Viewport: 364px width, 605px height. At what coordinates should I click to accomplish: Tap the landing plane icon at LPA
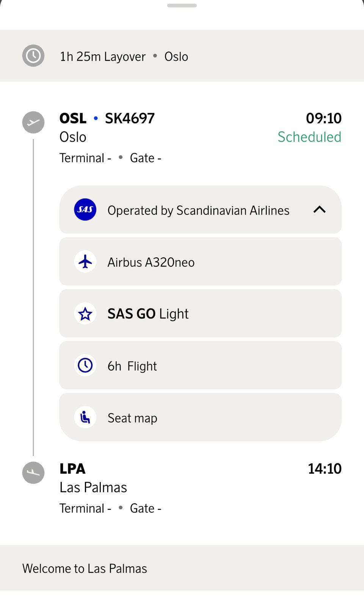[33, 473]
